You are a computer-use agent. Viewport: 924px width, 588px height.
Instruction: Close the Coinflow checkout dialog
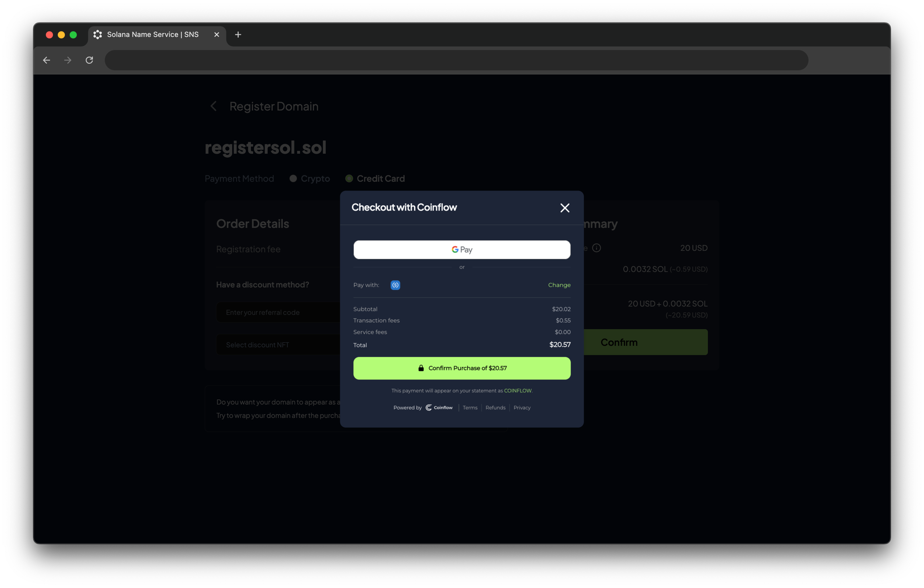[565, 208]
